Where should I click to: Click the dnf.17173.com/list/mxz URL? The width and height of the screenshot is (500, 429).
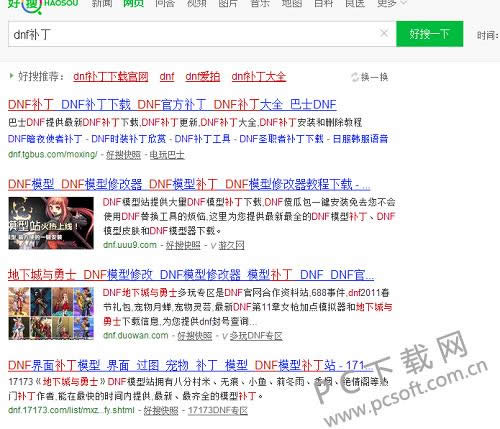(x=71, y=410)
